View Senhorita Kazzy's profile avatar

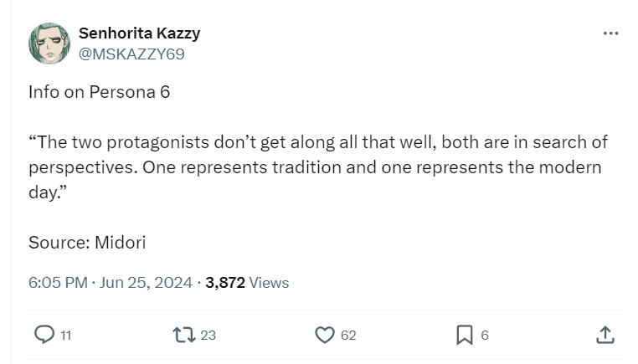[x=49, y=44]
